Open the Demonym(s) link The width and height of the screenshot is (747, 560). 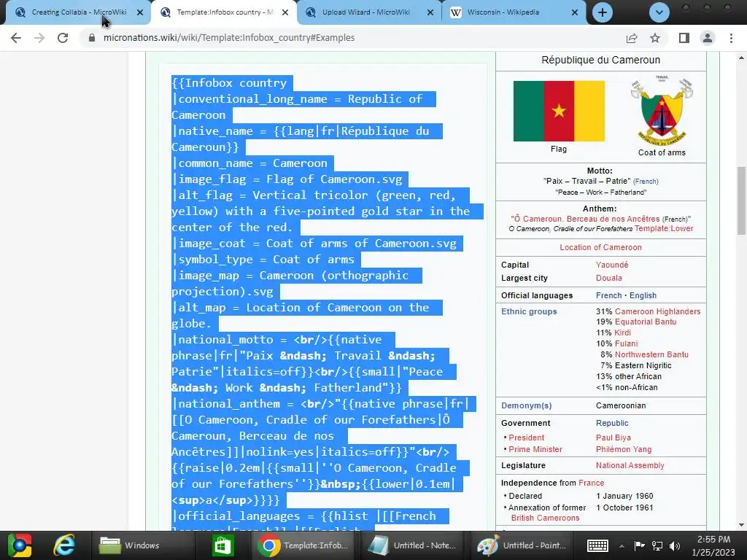(x=526, y=405)
